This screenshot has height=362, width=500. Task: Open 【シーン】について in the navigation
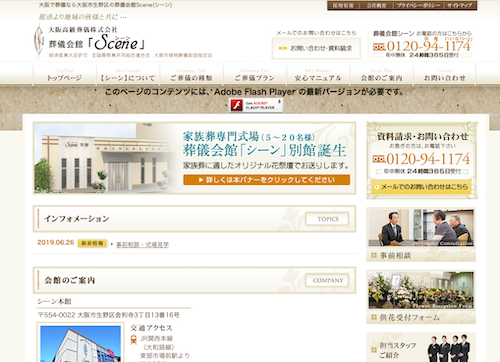(x=128, y=75)
